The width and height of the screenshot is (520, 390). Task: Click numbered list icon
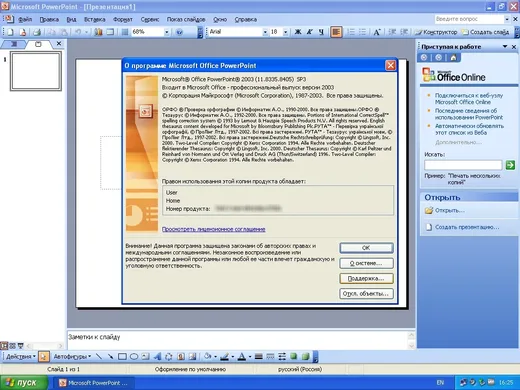[351, 32]
